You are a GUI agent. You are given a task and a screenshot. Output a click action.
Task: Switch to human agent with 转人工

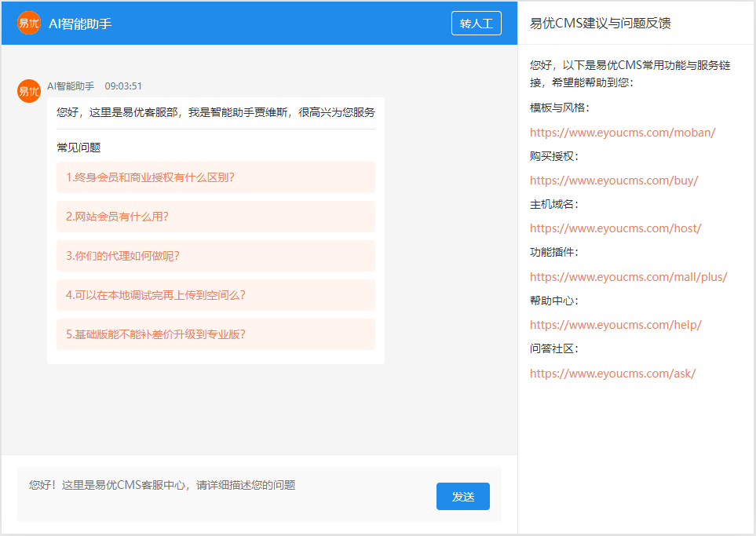pos(476,23)
